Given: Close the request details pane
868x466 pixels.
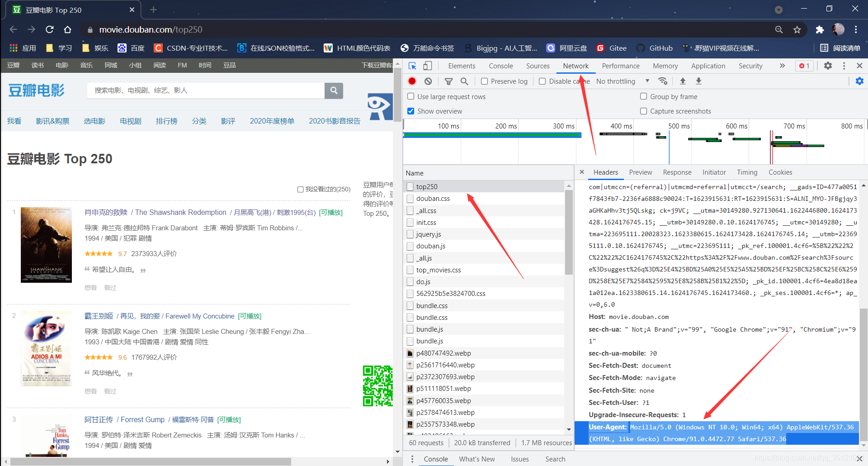Looking at the screenshot, I should click(x=582, y=172).
